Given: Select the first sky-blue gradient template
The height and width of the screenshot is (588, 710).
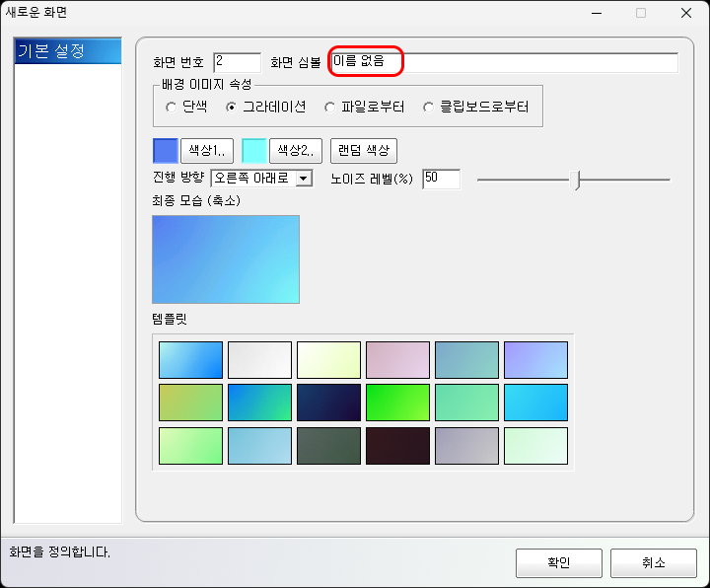Looking at the screenshot, I should tap(190, 360).
